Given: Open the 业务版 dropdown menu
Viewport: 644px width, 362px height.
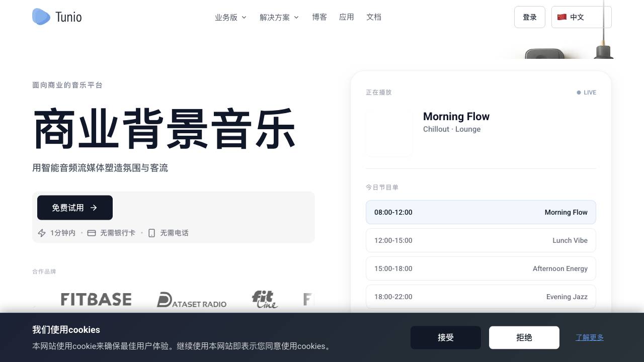Looking at the screenshot, I should (230, 17).
